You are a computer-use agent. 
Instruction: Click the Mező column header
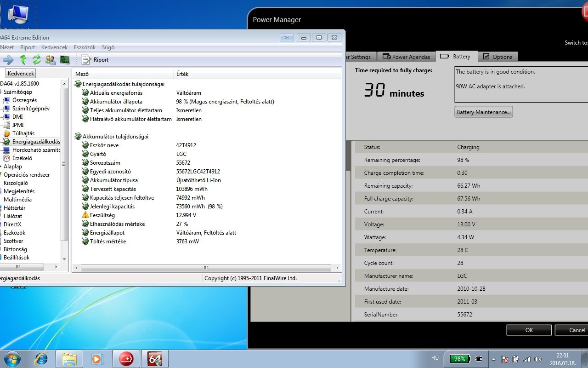pos(123,74)
